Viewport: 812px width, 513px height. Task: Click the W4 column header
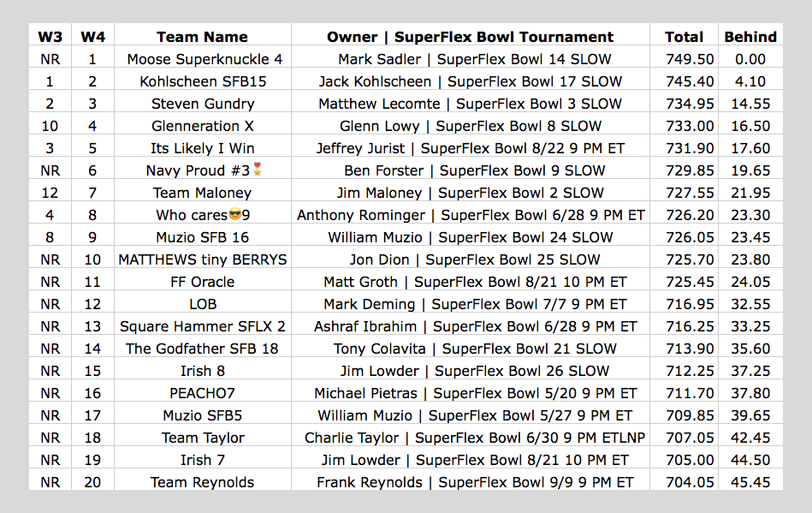92,37
